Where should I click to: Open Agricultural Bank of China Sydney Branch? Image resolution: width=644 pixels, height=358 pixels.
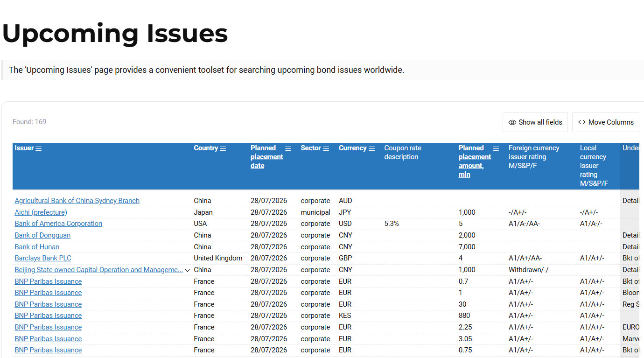(77, 201)
